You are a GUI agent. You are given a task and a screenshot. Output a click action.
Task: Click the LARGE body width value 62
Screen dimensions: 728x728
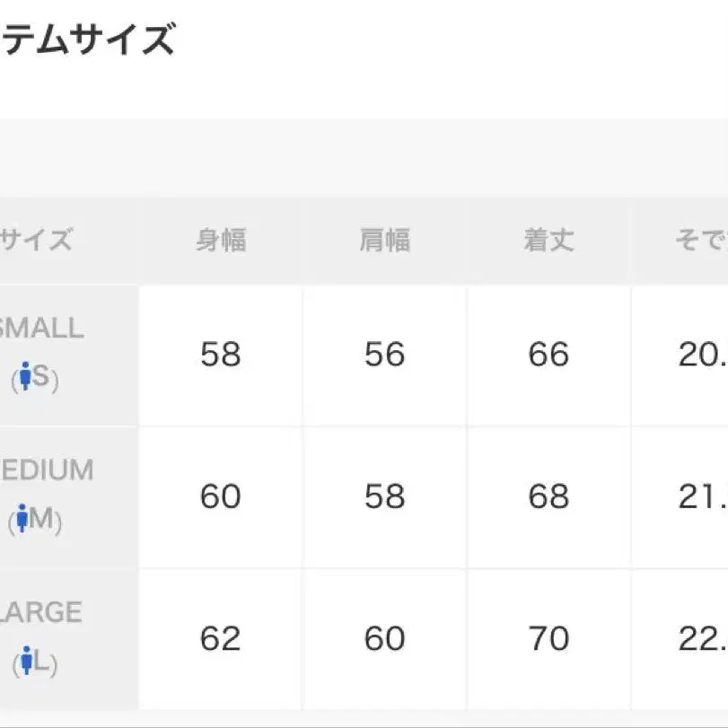pyautogui.click(x=221, y=639)
